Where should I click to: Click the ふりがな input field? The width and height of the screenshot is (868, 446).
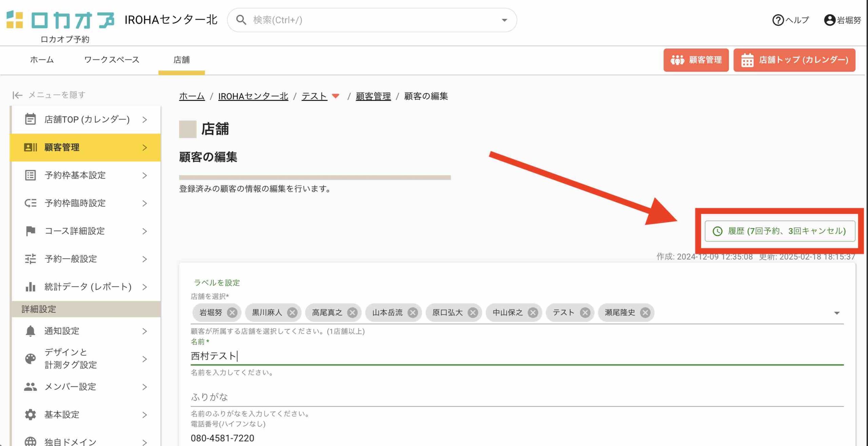point(517,397)
